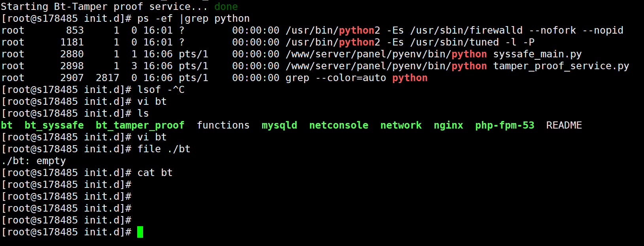644x246 pixels.
Task: Click the green terminal cursor block
Action: pos(140,232)
